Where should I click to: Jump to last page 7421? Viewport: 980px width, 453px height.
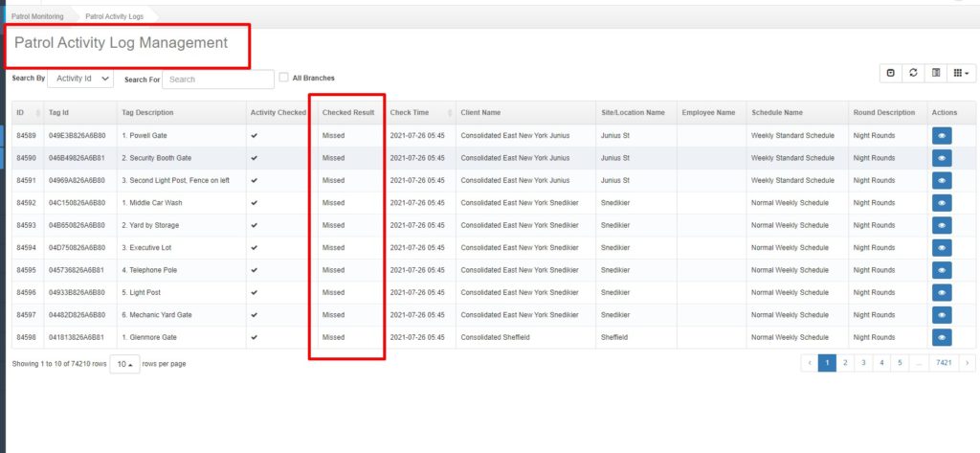click(943, 363)
